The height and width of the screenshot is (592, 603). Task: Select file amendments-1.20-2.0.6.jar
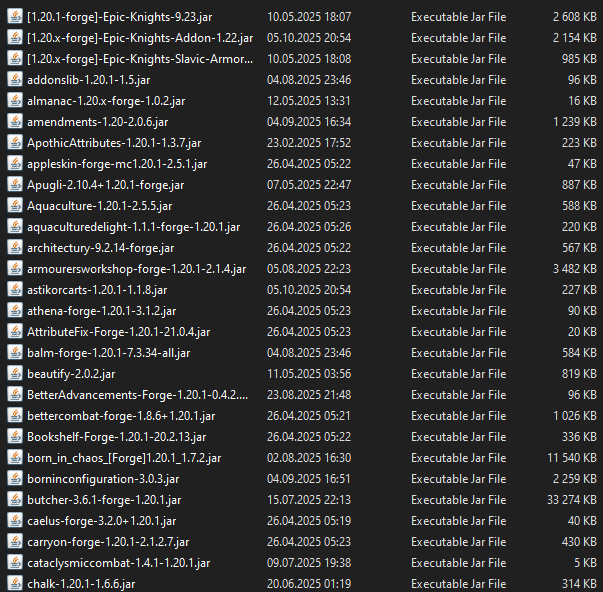[98, 122]
